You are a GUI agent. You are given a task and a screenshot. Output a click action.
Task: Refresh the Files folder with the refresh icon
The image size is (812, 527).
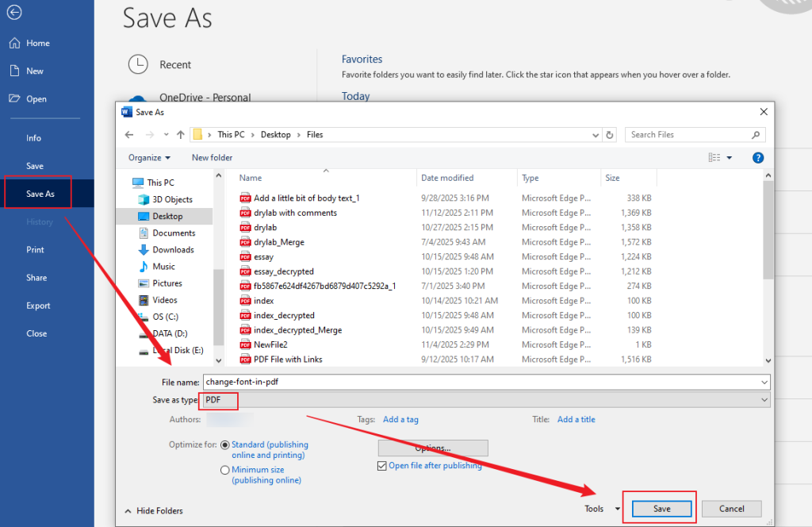click(x=609, y=134)
